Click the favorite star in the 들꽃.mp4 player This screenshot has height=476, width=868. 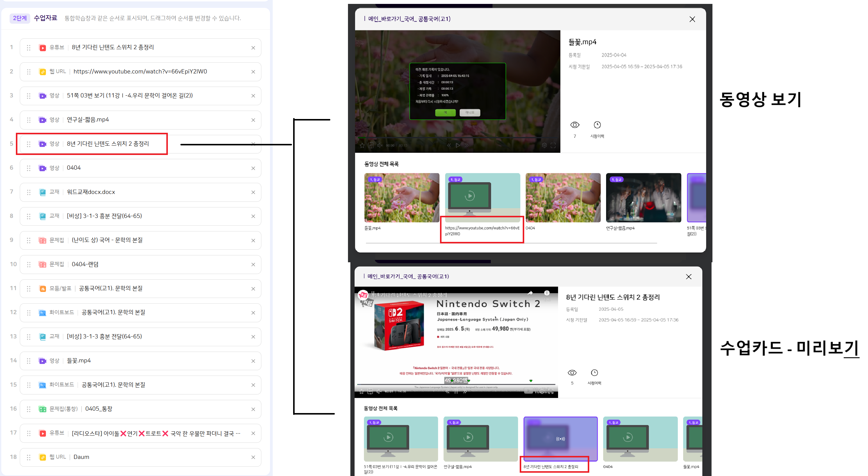(362, 146)
